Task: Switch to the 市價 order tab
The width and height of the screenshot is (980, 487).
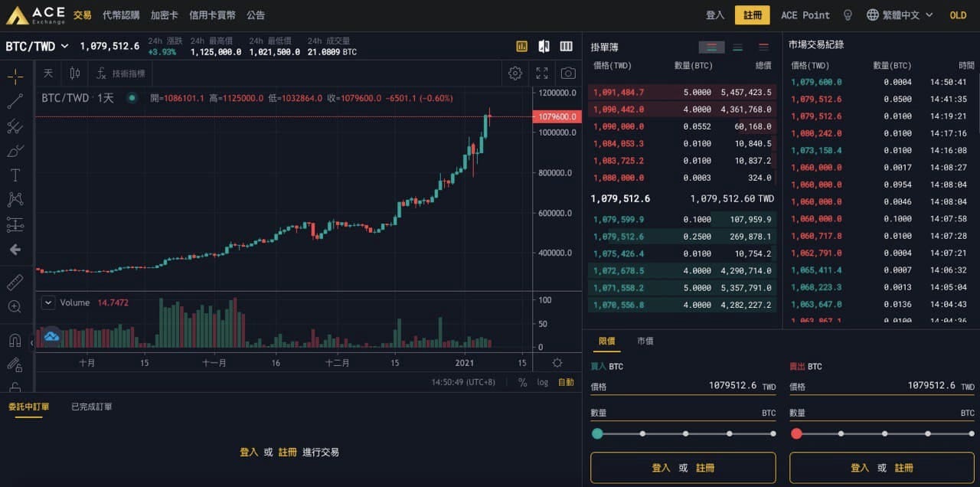Action: (645, 341)
